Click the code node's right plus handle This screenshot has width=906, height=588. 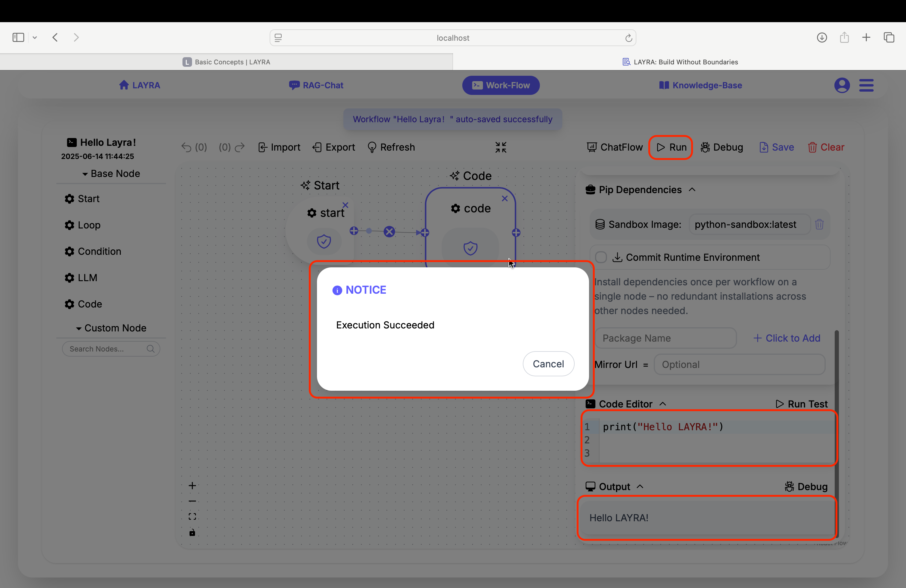(x=516, y=233)
